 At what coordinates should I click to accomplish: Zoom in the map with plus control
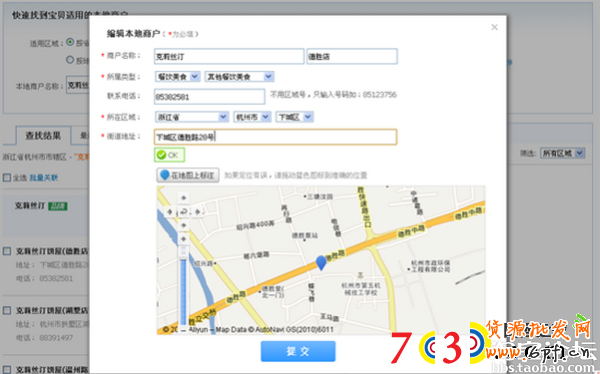(184, 239)
